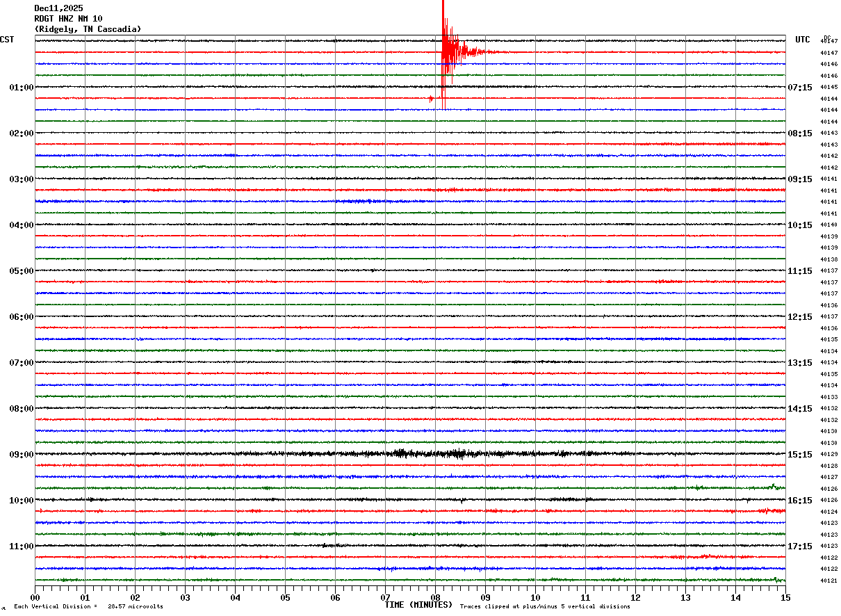Image resolution: width=841 pixels, height=616 pixels.
Task: Click the 17:15 UTC time label
Action: click(800, 546)
